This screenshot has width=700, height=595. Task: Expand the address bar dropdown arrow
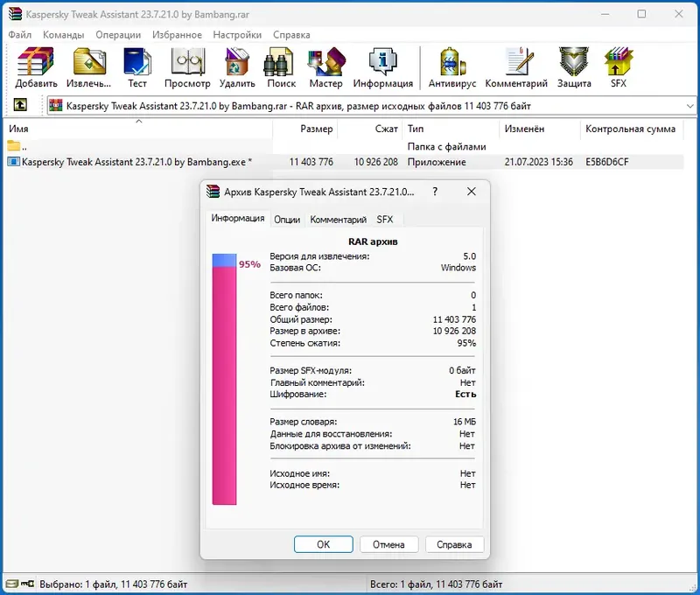[x=689, y=106]
